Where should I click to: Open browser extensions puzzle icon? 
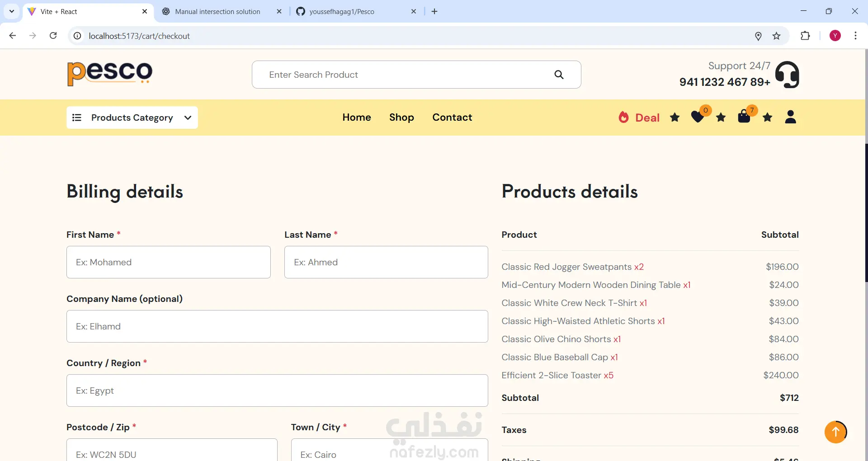[x=806, y=36]
